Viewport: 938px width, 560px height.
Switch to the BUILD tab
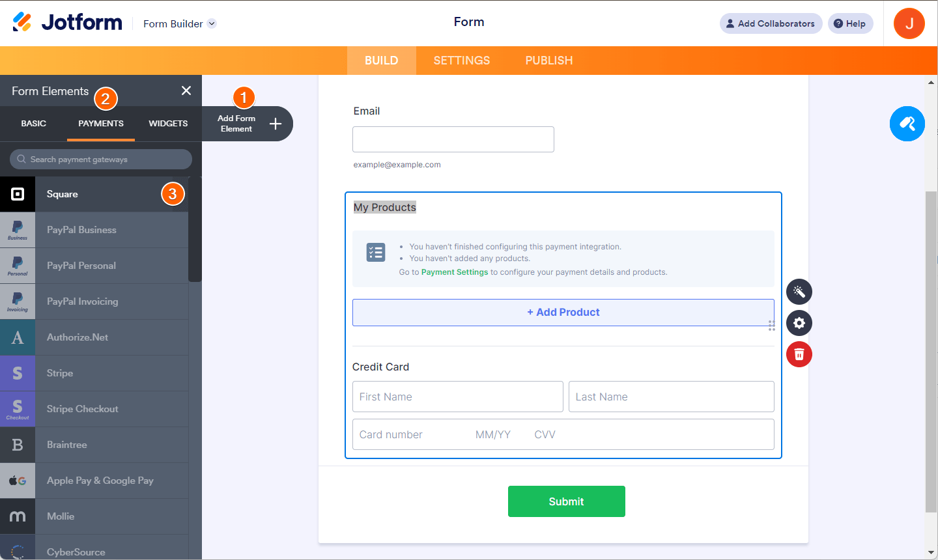tap(381, 61)
